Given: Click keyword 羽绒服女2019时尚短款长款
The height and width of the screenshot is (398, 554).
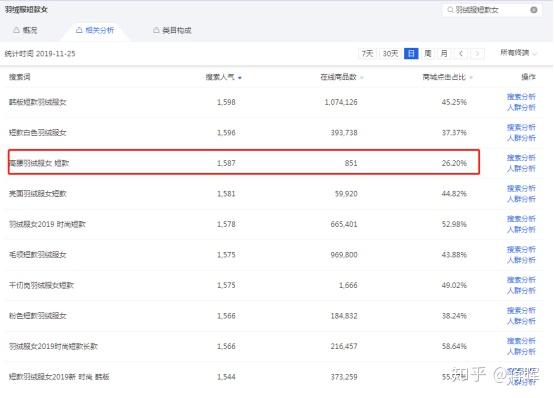Looking at the screenshot, I should (x=53, y=346).
